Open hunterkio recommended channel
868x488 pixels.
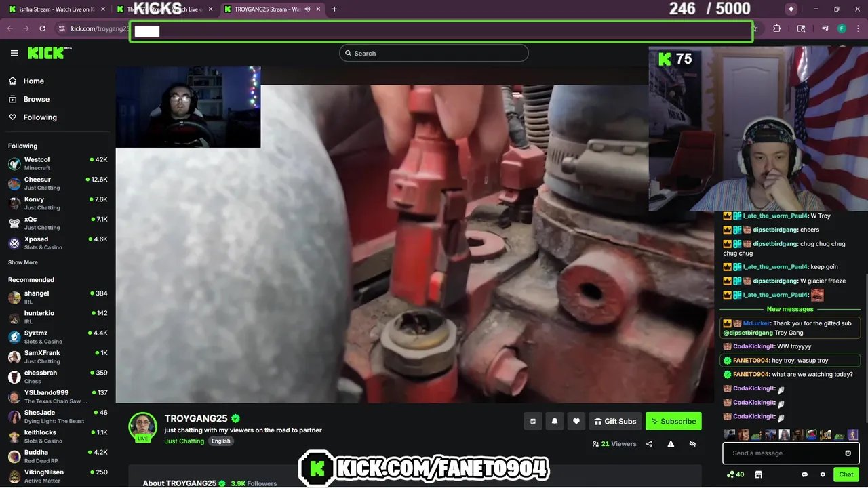coord(58,317)
